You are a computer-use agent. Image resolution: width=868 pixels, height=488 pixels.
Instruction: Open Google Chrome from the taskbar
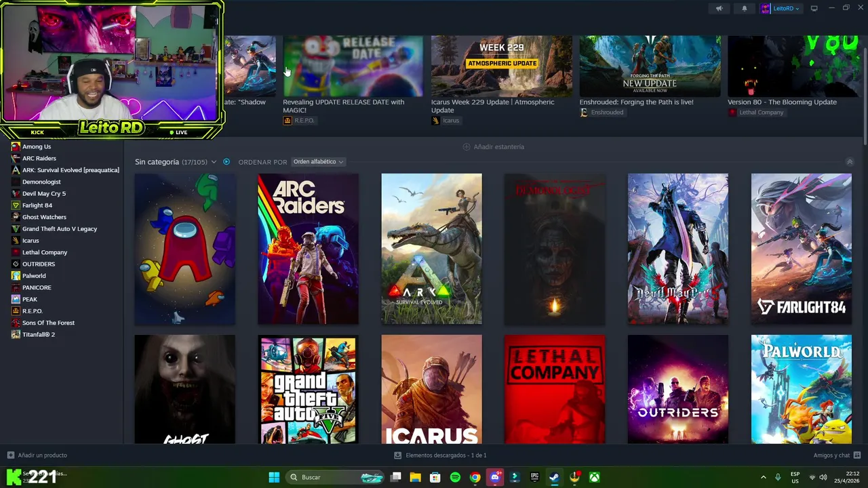(475, 477)
